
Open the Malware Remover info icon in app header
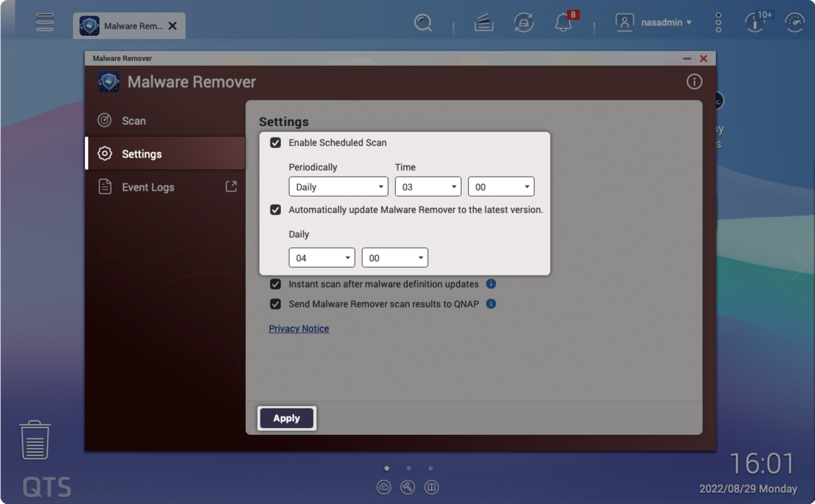click(694, 82)
